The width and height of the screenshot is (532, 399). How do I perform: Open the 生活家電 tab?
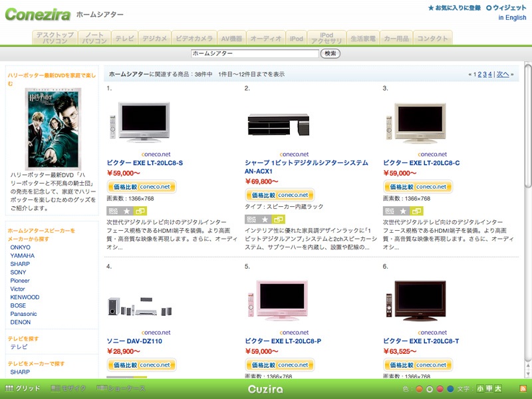(x=362, y=39)
